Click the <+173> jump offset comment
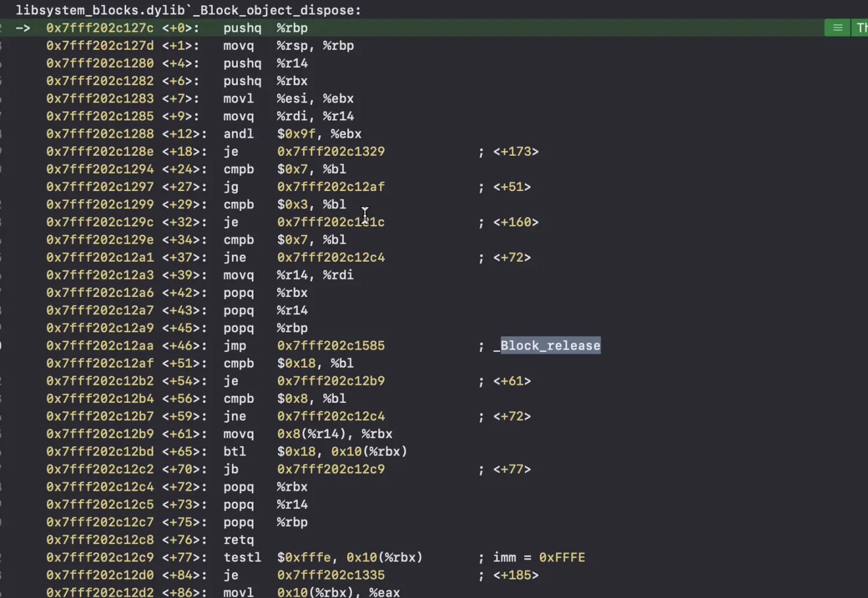Screen dimensions: 868x598 coord(516,151)
